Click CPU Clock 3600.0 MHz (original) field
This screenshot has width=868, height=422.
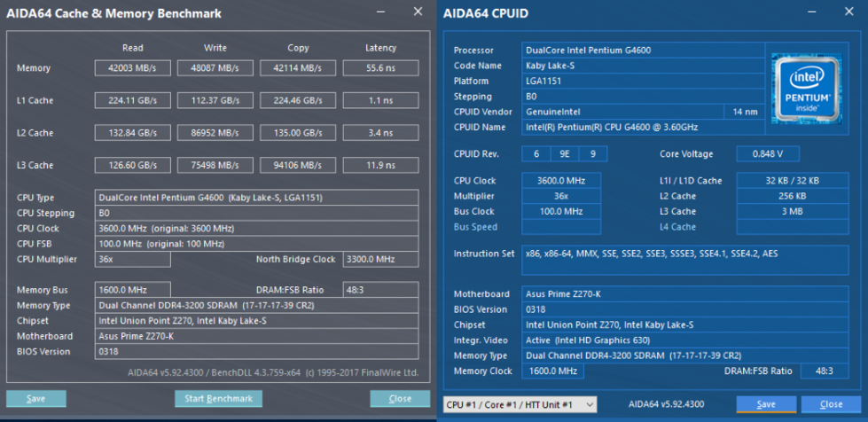click(257, 228)
